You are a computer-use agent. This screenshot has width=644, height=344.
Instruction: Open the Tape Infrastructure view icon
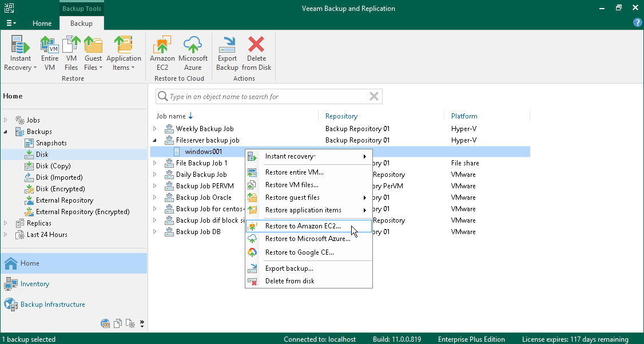pos(105,323)
